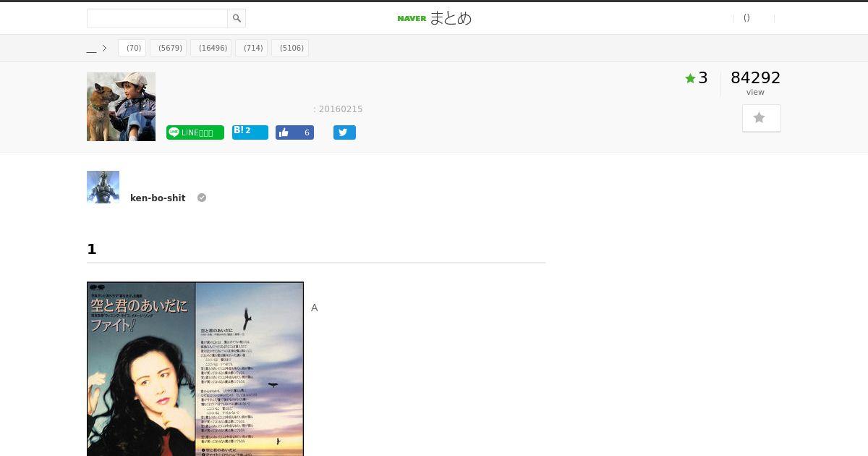The width and height of the screenshot is (868, 456).
Task: Click the breadcrumb chevron arrow
Action: 104,48
